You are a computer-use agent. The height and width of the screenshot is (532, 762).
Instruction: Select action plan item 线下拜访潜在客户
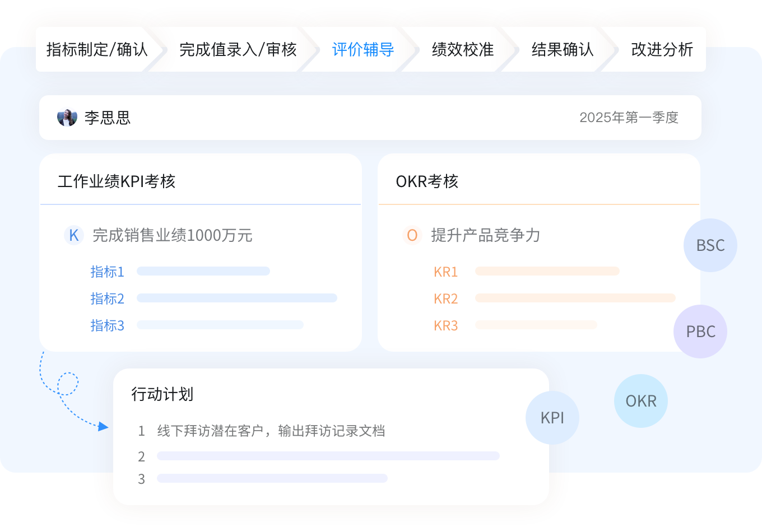coord(271,431)
